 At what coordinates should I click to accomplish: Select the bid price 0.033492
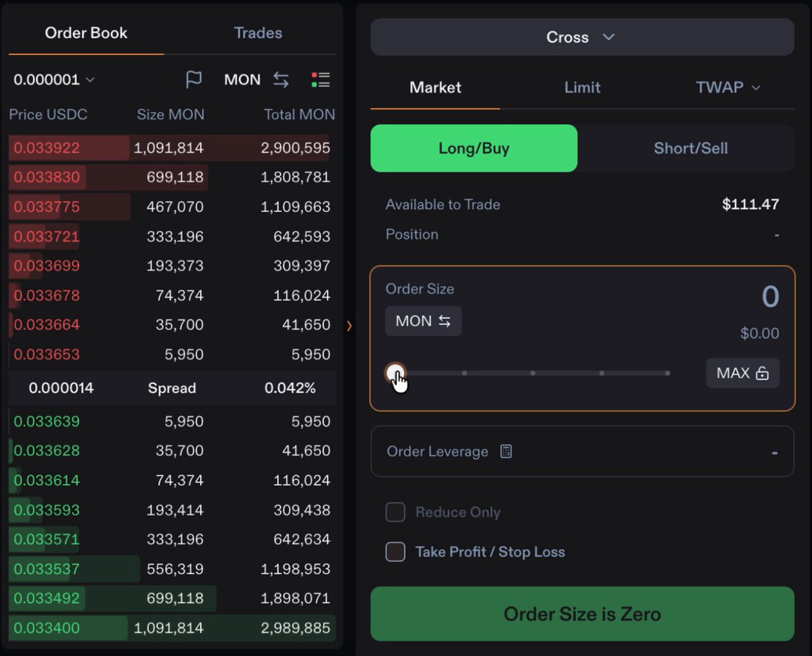click(47, 599)
